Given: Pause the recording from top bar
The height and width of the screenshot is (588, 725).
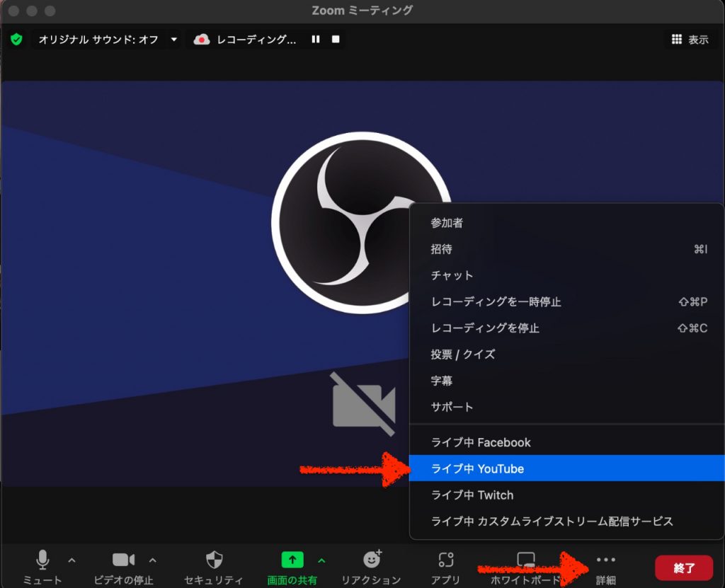Looking at the screenshot, I should [x=316, y=40].
